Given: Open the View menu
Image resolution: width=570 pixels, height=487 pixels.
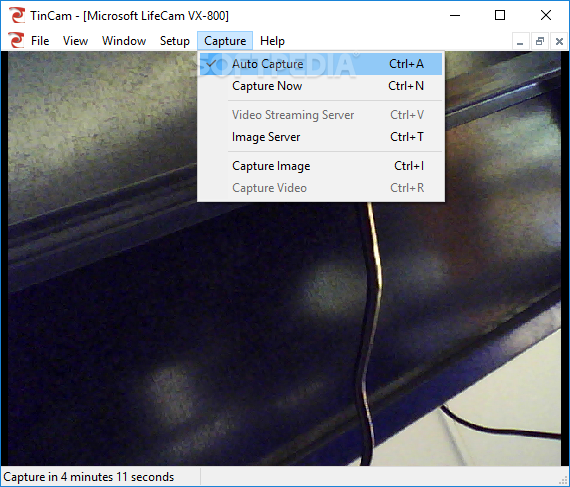Looking at the screenshot, I should (x=75, y=41).
